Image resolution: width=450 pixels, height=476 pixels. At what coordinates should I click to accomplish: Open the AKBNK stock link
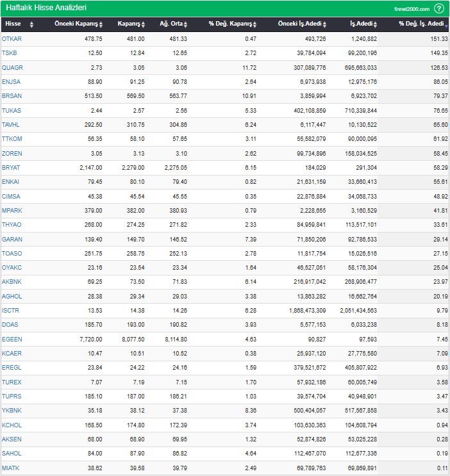pos(12,282)
